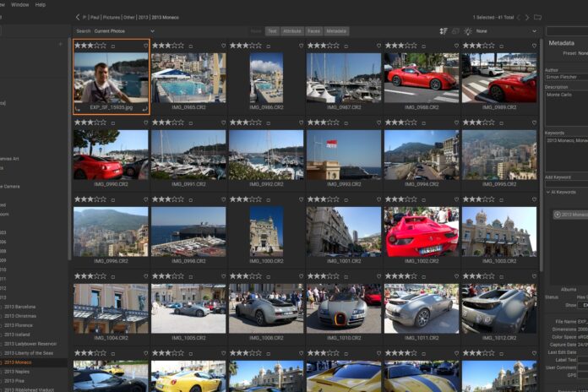588x392 pixels.
Task: Click the color label square on IMG_0990.CR2
Action: tap(113, 123)
